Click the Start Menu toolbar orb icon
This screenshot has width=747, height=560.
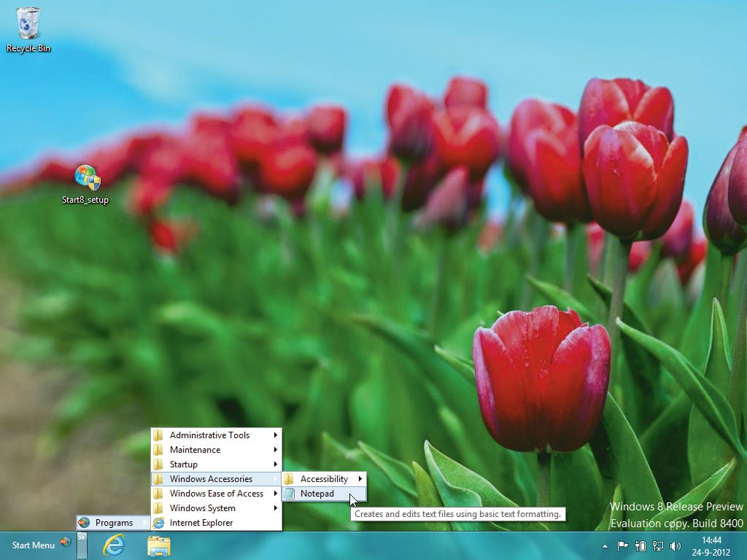pyautogui.click(x=66, y=542)
